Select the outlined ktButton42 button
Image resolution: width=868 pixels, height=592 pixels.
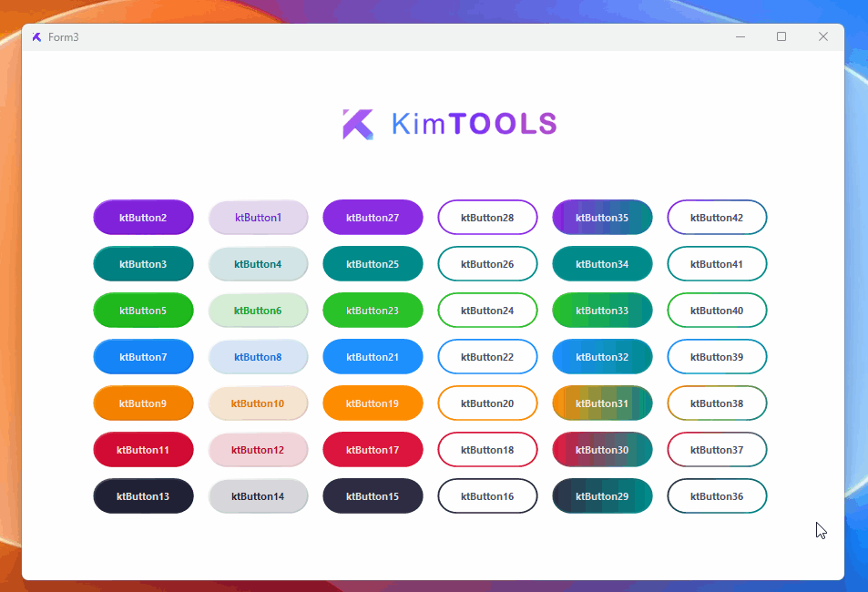point(717,217)
